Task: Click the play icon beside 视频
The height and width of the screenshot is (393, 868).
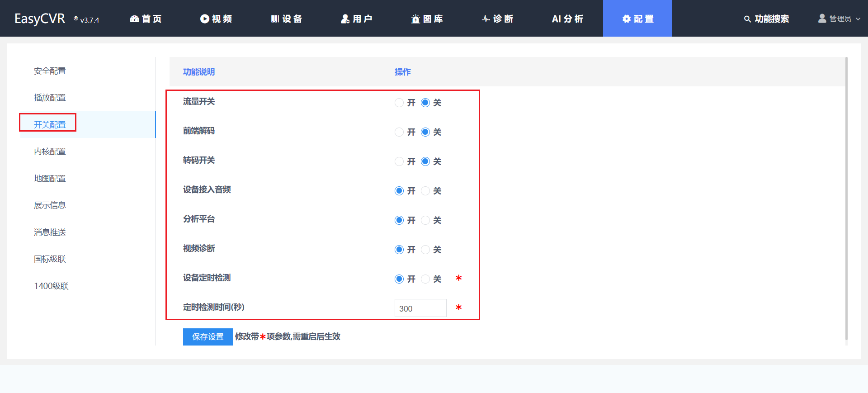Action: [205, 19]
